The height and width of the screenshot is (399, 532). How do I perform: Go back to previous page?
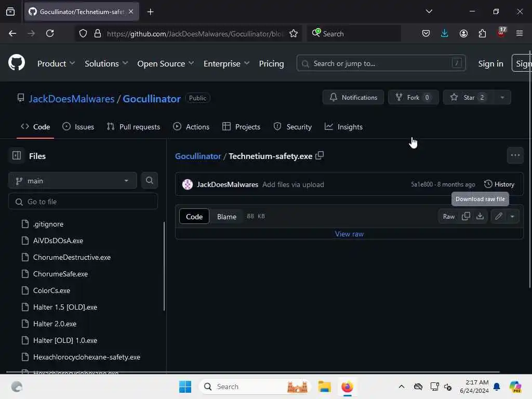tap(12, 33)
